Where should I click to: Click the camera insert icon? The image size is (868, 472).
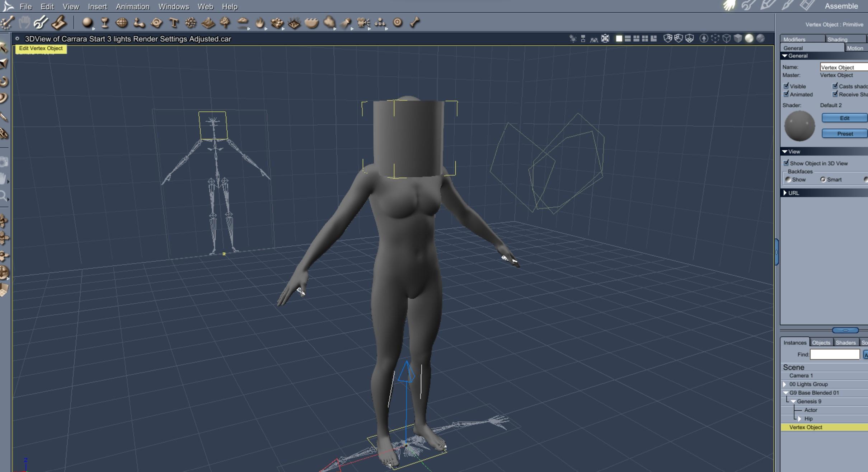363,23
